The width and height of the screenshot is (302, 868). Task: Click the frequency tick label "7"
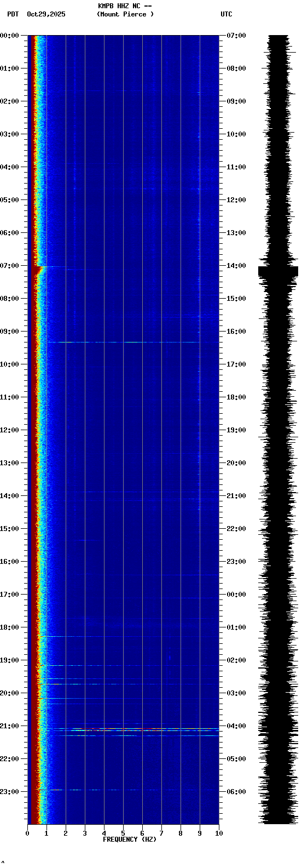pyautogui.click(x=161, y=833)
